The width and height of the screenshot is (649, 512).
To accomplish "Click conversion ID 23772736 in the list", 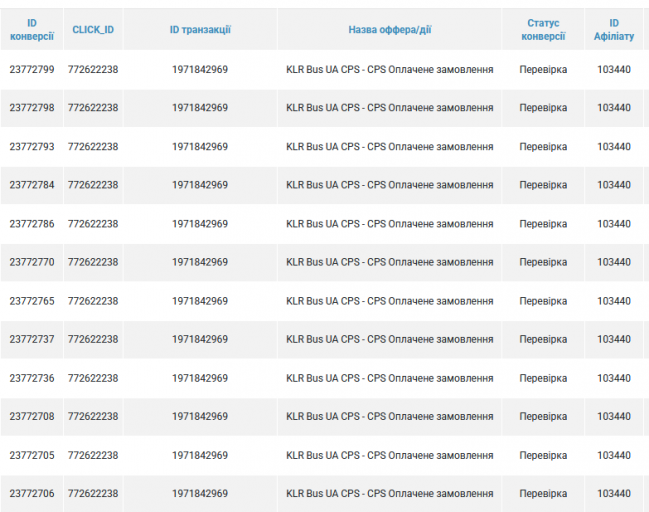I will (32, 378).
